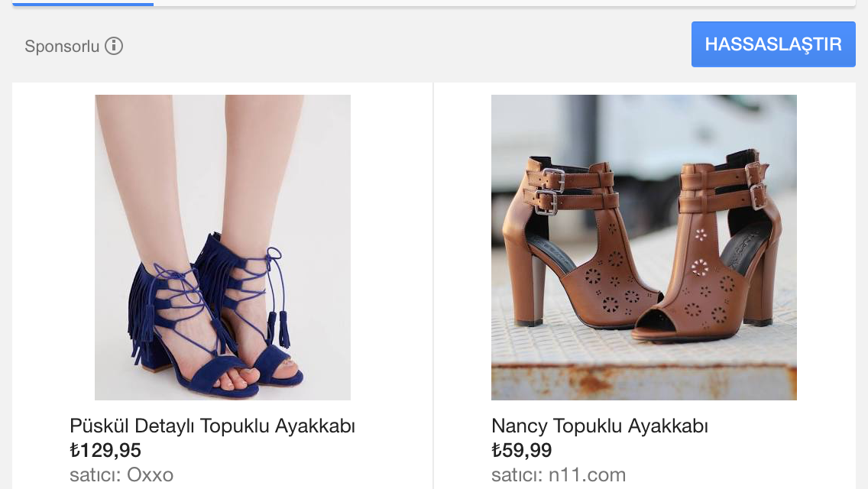Click the Sponsorlu label text

click(62, 46)
